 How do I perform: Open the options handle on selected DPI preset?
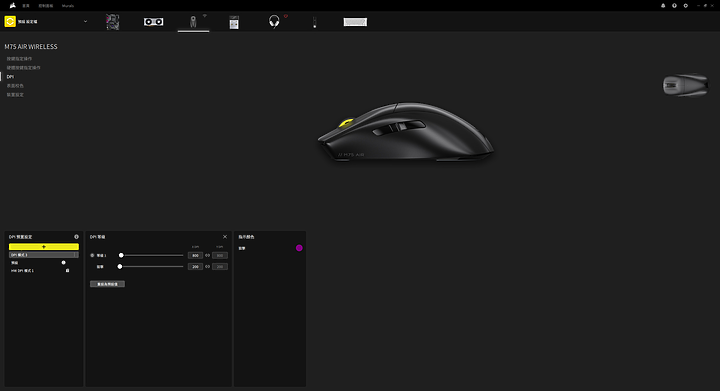(75, 255)
